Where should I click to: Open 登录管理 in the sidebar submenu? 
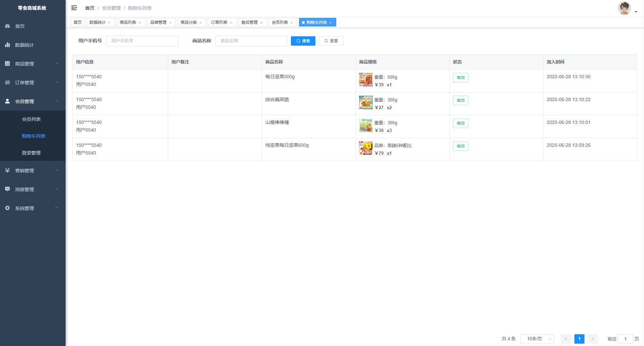[31, 153]
